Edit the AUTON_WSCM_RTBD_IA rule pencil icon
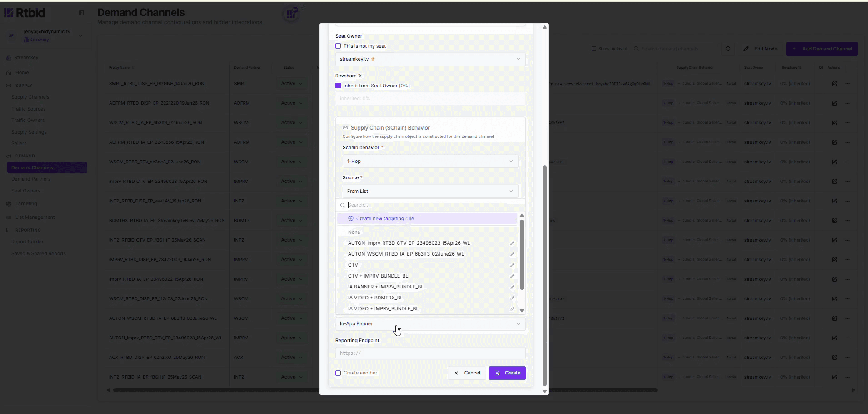The image size is (868, 414). [512, 254]
